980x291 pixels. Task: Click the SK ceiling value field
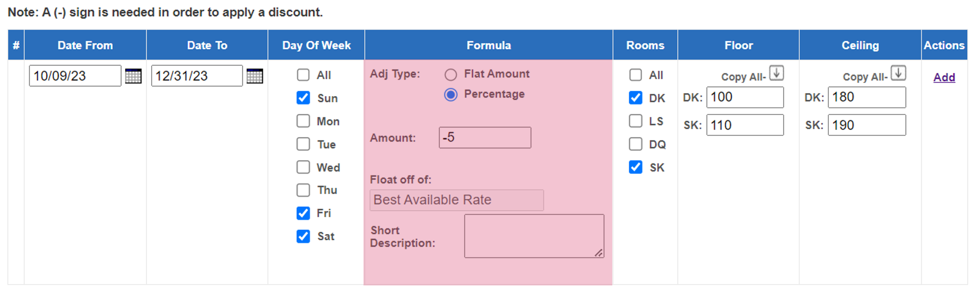coord(867,125)
